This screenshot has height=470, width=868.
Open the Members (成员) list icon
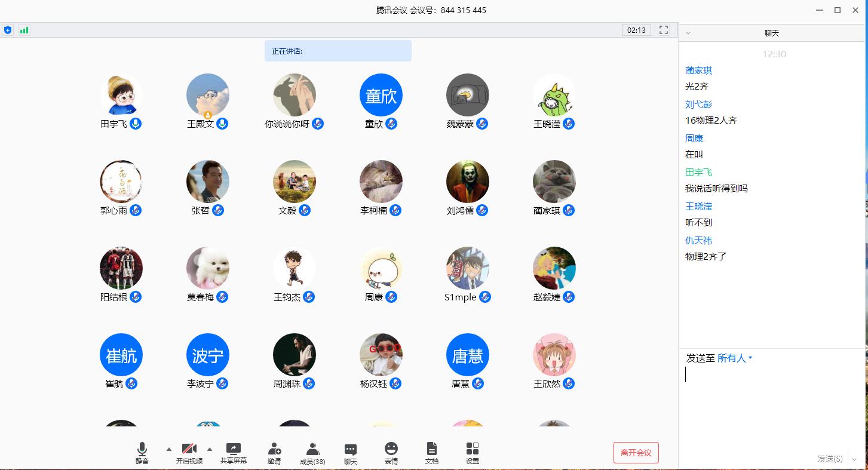click(312, 449)
